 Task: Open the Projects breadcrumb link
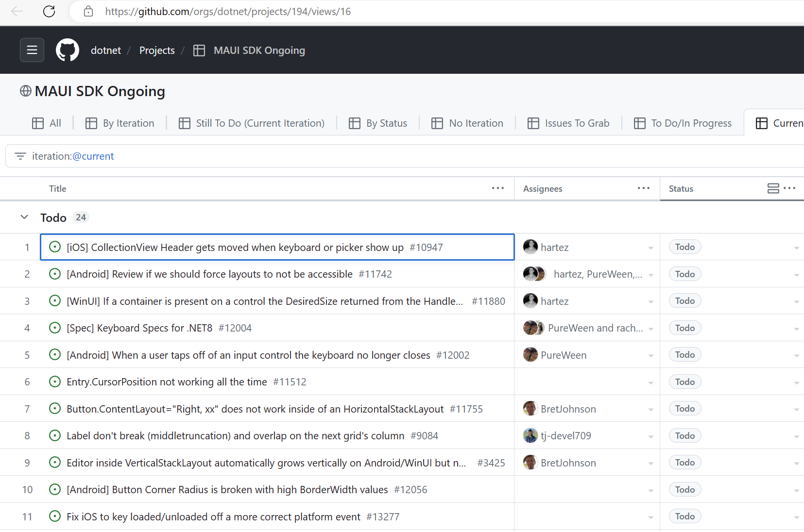click(x=156, y=50)
